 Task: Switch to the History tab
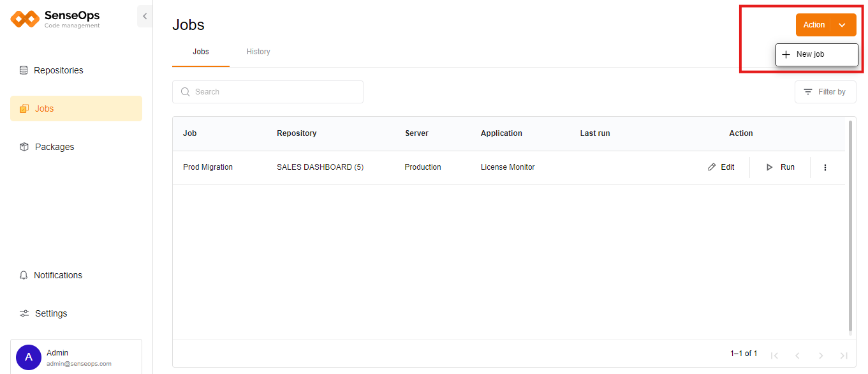[x=258, y=52]
